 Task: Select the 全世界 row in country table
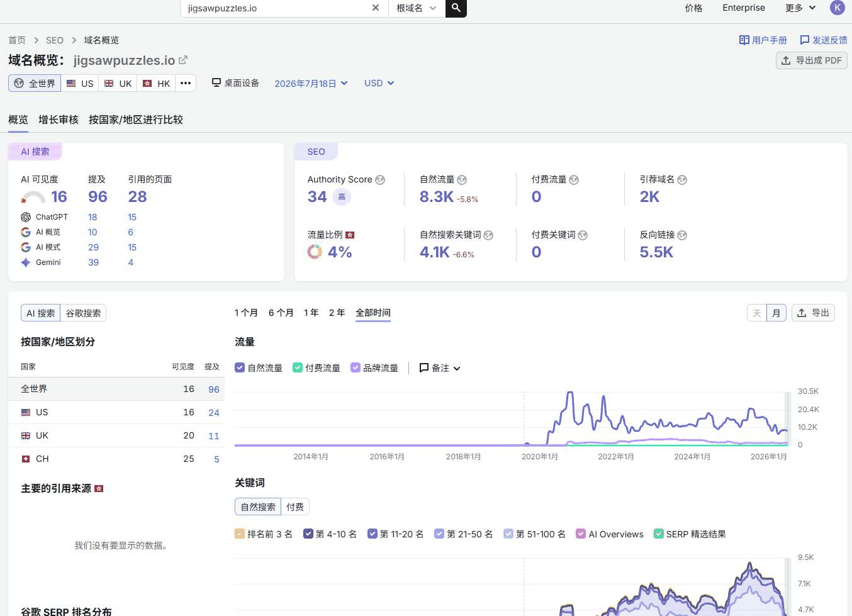coord(116,389)
